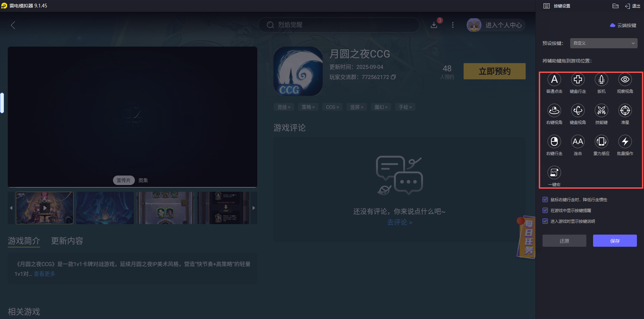Select the 准星 crosshair icon
Screen dimensions: 644x319
coord(625,110)
